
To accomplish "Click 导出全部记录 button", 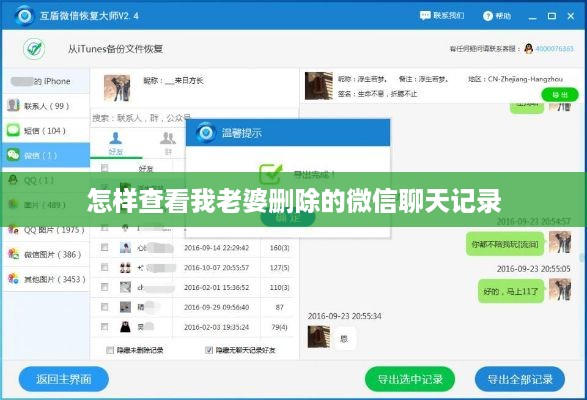I will pos(520,379).
